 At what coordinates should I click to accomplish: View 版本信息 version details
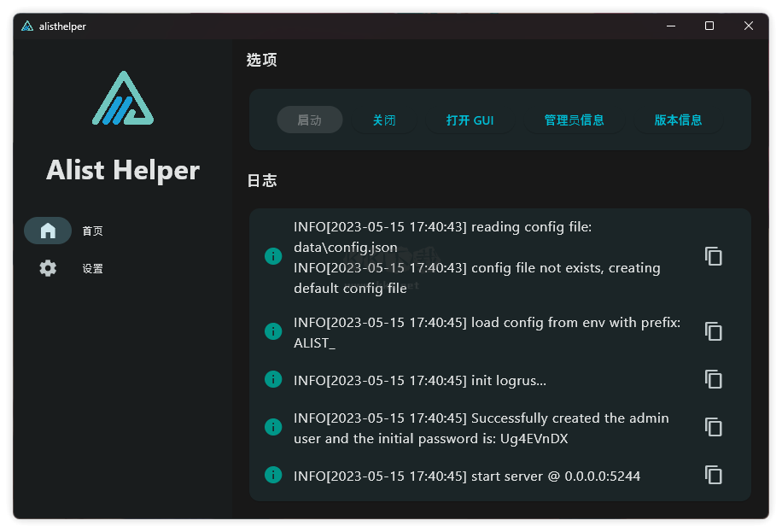[678, 120]
